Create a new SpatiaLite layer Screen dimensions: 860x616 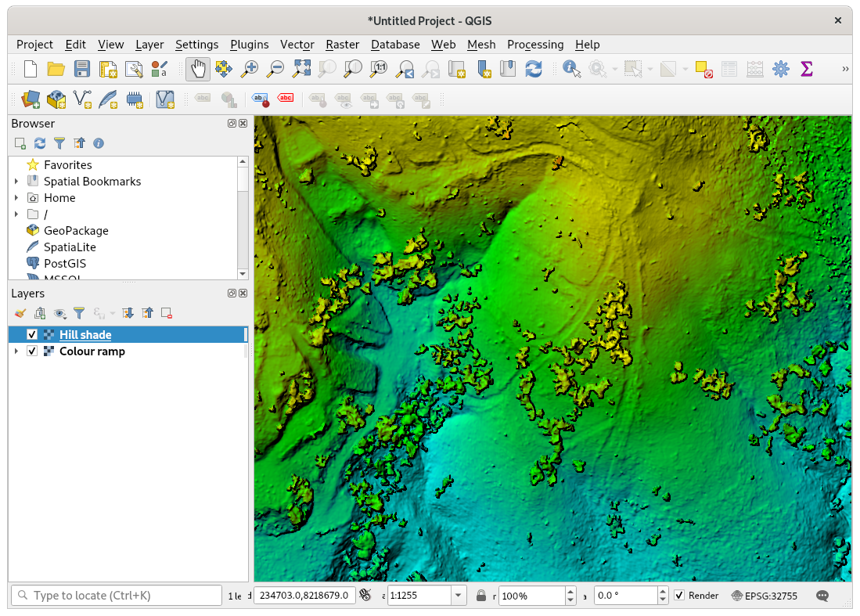[x=108, y=99]
